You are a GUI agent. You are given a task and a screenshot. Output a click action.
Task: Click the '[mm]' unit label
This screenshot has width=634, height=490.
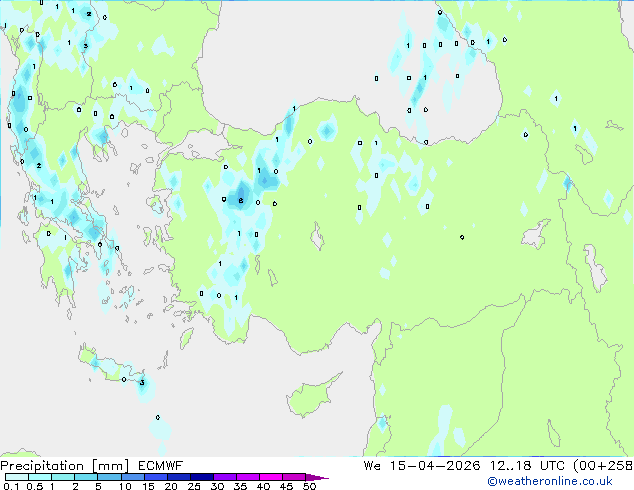click(x=110, y=466)
